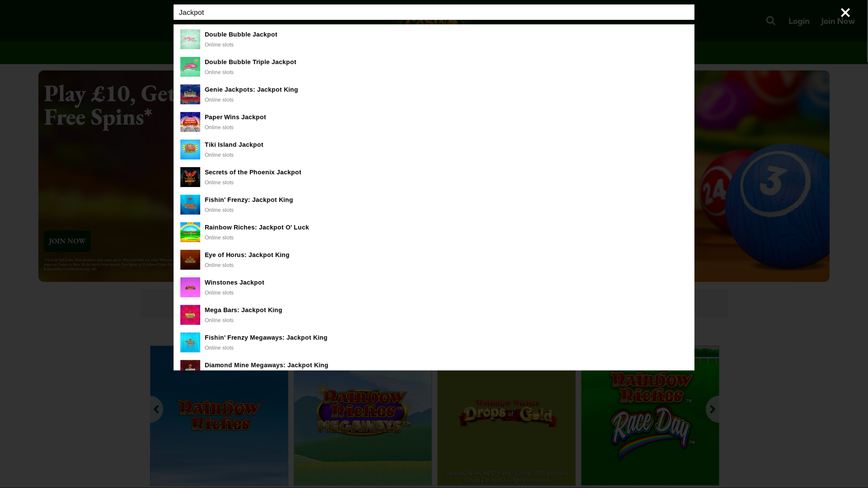The width and height of the screenshot is (868, 488).
Task: Open Diamond Mine Megaways: Jackpot King result link
Action: point(266,365)
